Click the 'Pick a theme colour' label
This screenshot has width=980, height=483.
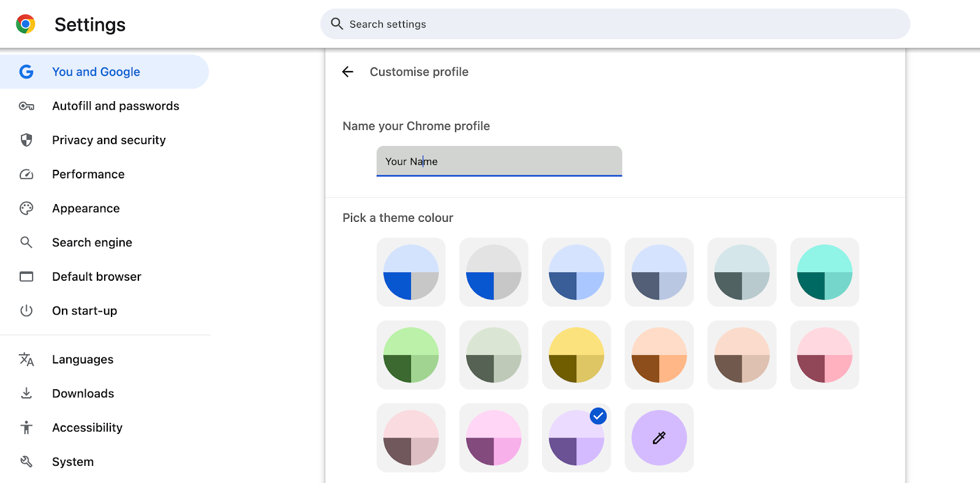[x=398, y=218]
